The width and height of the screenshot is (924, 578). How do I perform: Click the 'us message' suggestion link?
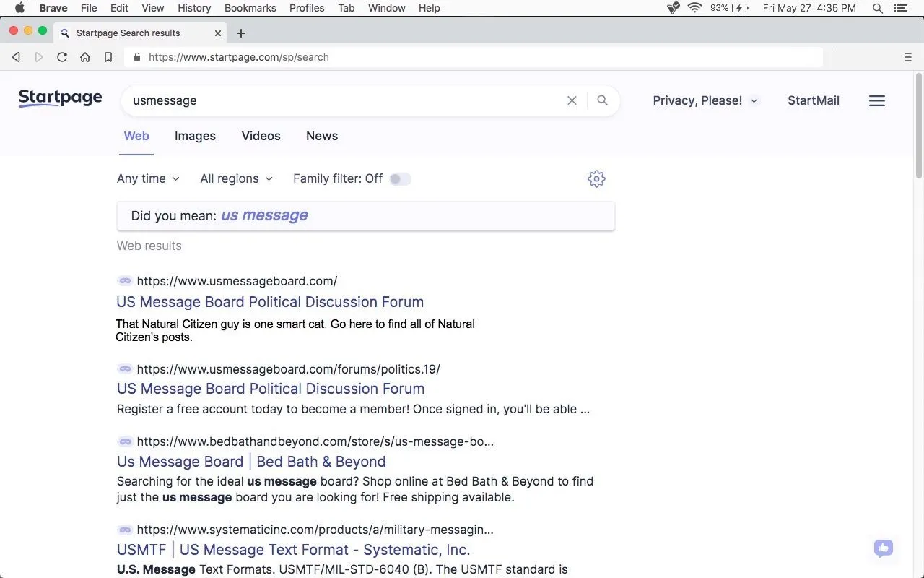click(264, 215)
